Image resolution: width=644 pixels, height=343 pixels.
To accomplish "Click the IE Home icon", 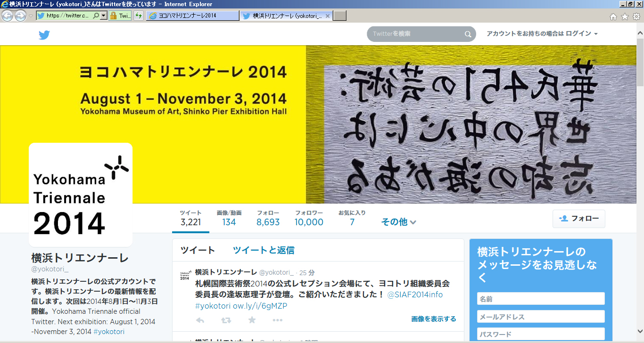I will click(x=613, y=16).
